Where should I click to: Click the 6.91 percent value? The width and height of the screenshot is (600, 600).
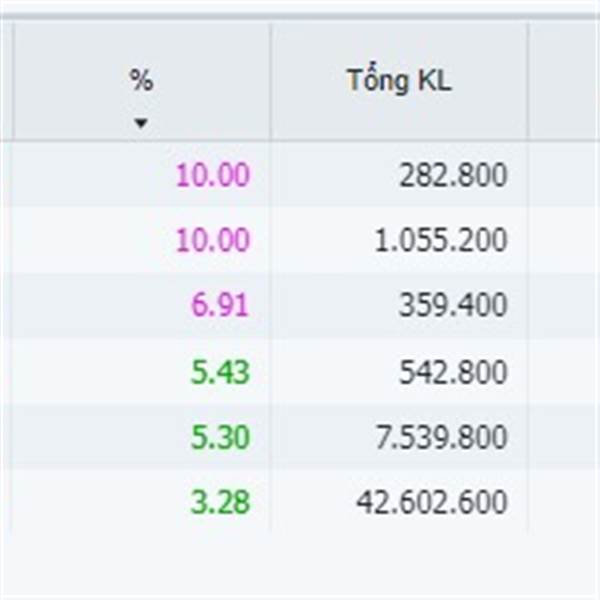click(220, 305)
